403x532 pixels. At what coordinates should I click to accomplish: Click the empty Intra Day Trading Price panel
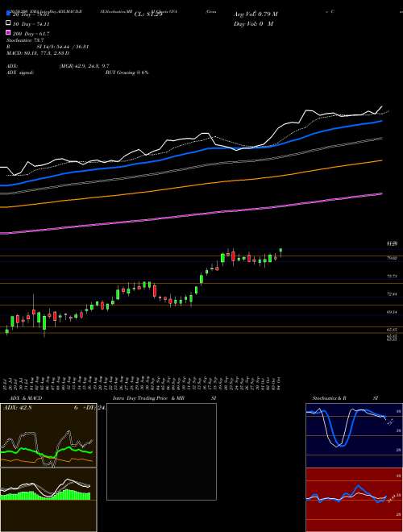(161, 451)
